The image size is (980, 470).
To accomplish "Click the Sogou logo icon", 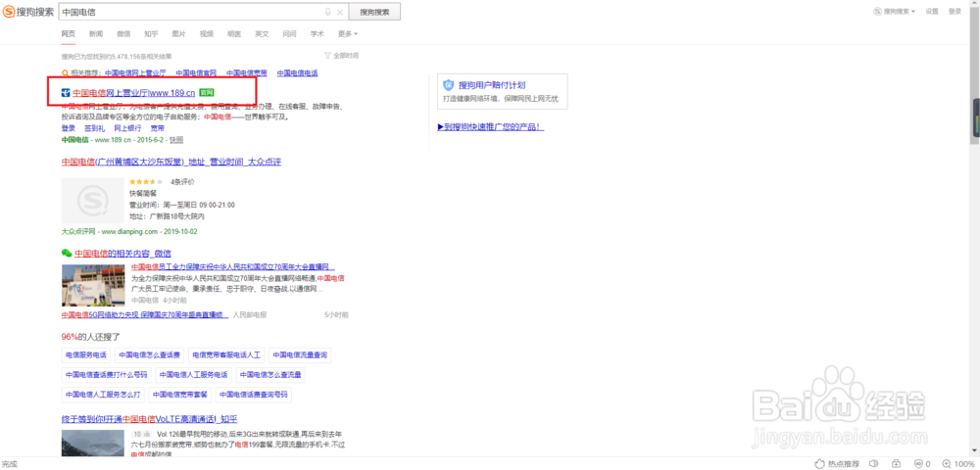I will 9,12.
